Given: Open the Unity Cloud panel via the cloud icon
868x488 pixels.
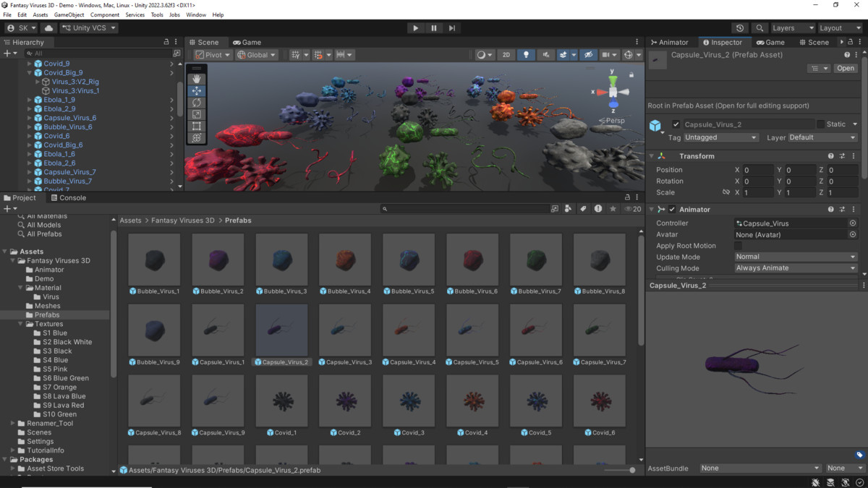Looking at the screenshot, I should pos(48,27).
